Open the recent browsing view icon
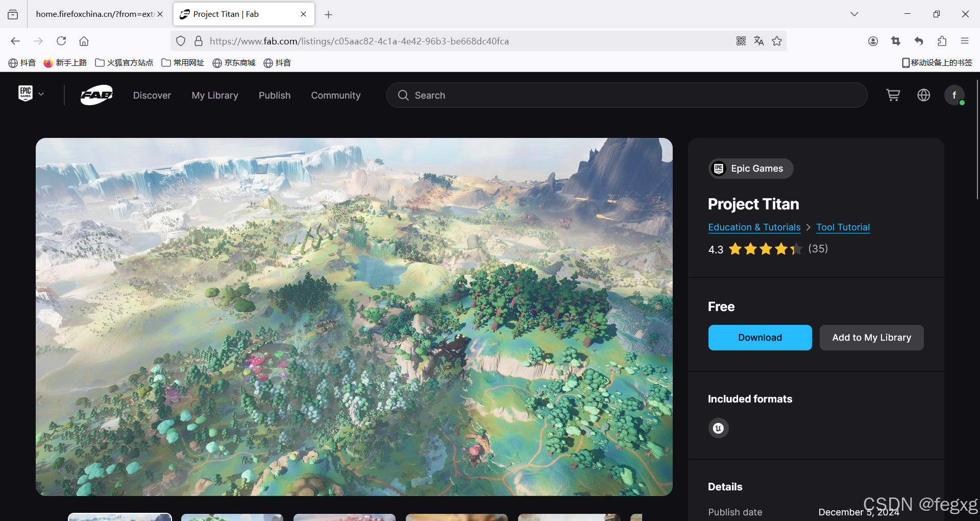Screen dimensions: 980x521 [x=13, y=14]
